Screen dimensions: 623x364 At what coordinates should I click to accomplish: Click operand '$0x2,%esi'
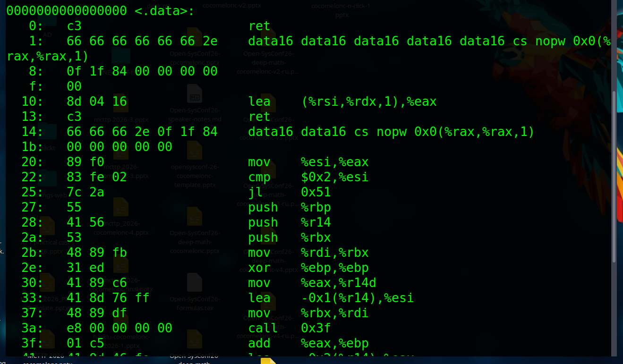click(x=335, y=177)
